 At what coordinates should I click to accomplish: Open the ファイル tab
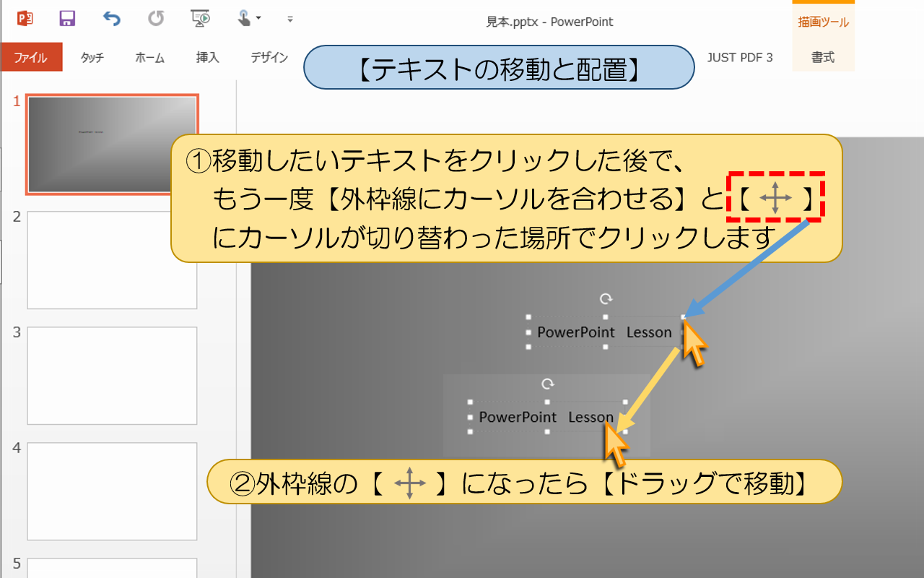31,57
